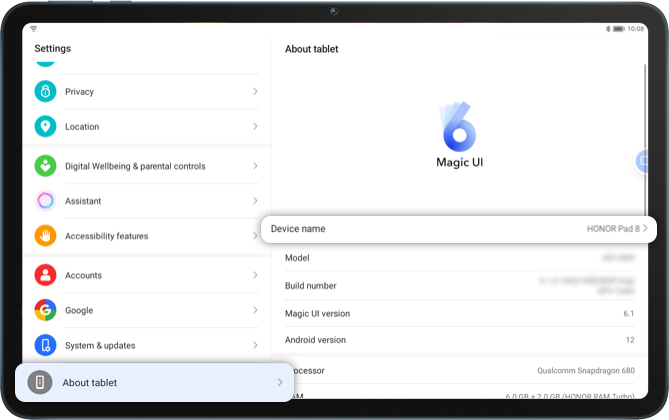Tap the Accounts person icon
This screenshot has height=420, width=669.
(x=45, y=275)
